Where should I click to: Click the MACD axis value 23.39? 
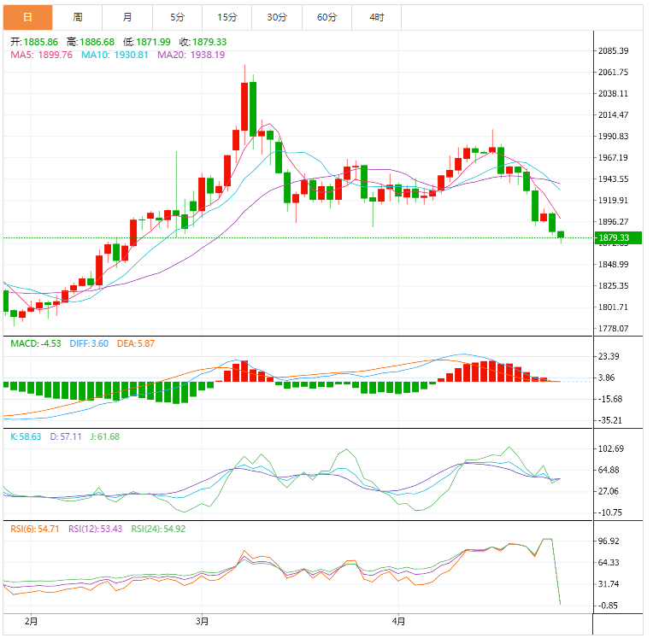pyautogui.click(x=609, y=356)
